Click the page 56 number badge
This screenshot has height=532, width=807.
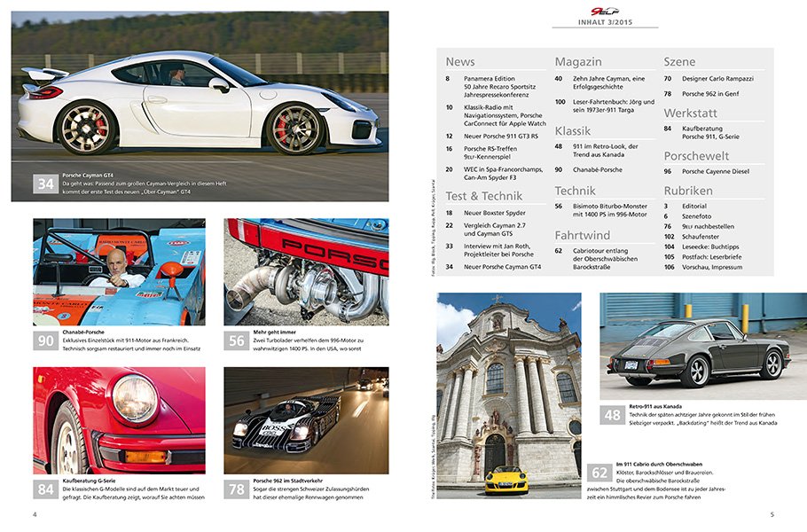tap(237, 341)
